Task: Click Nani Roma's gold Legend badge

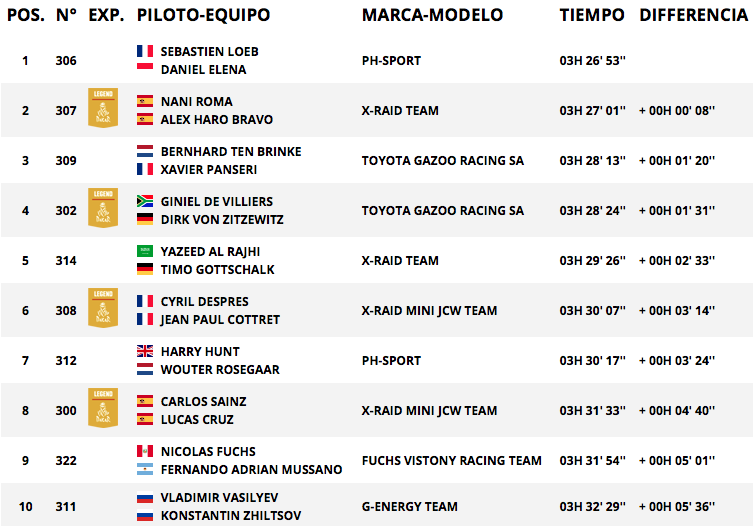Action: (103, 108)
